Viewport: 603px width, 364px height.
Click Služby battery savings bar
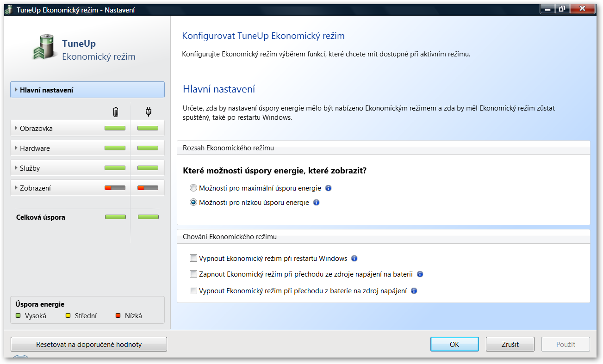coord(115,168)
